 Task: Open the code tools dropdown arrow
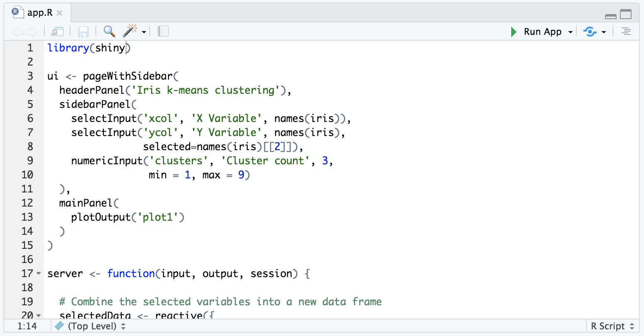(x=144, y=32)
